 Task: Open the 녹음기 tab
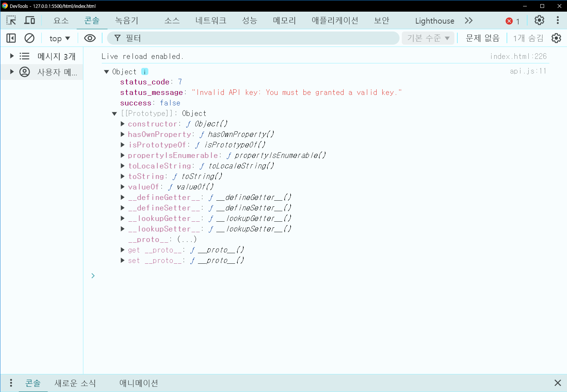click(127, 21)
